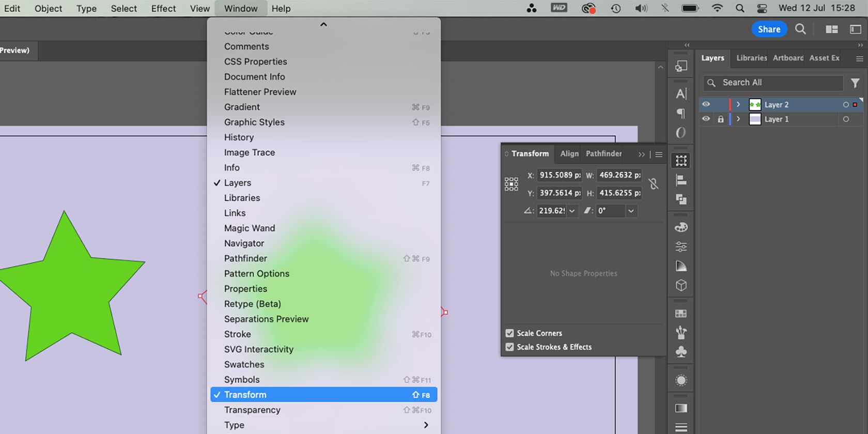This screenshot has height=434, width=868.
Task: Open macOS Spotlight search in menu bar
Action: 740,8
